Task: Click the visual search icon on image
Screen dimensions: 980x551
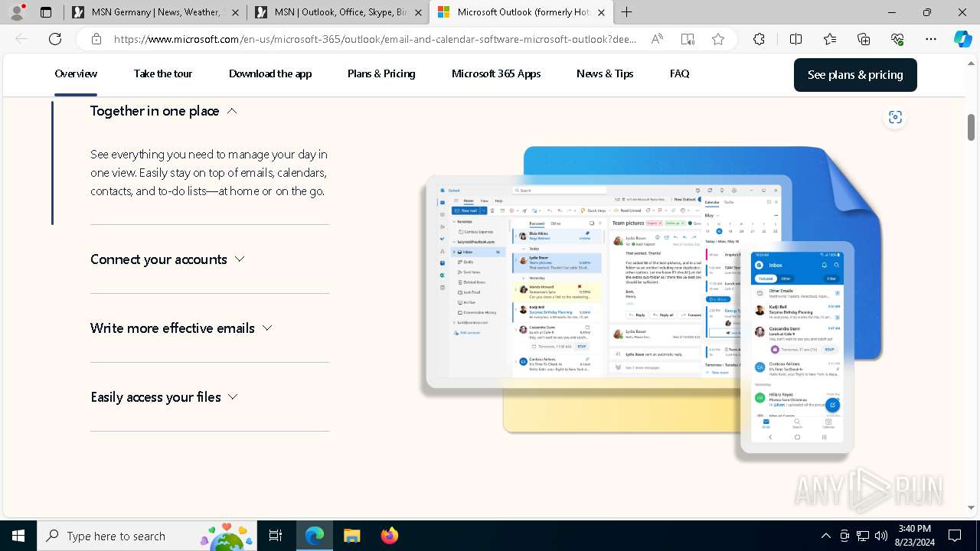Action: click(895, 117)
